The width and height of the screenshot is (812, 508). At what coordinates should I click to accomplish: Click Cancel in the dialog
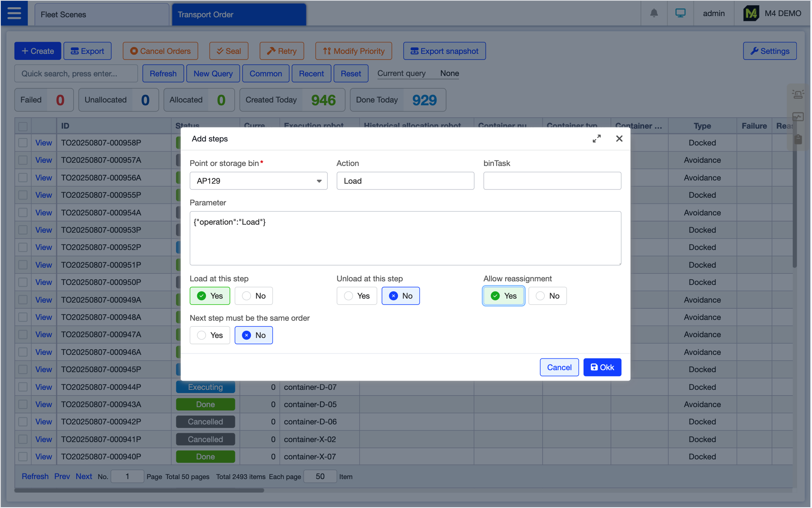[x=559, y=367]
